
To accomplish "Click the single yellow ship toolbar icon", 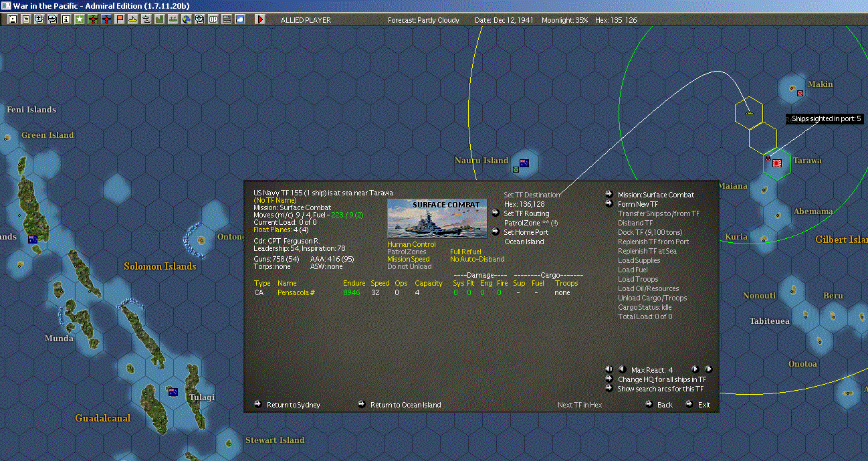I will pos(133,19).
